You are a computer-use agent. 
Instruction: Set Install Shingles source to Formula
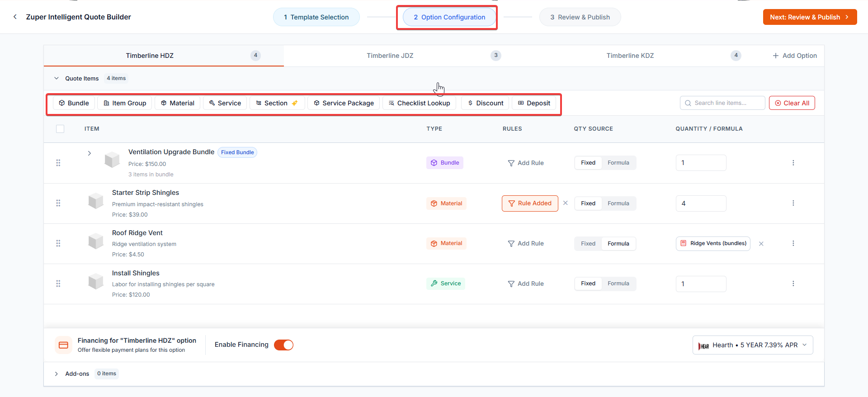point(618,284)
